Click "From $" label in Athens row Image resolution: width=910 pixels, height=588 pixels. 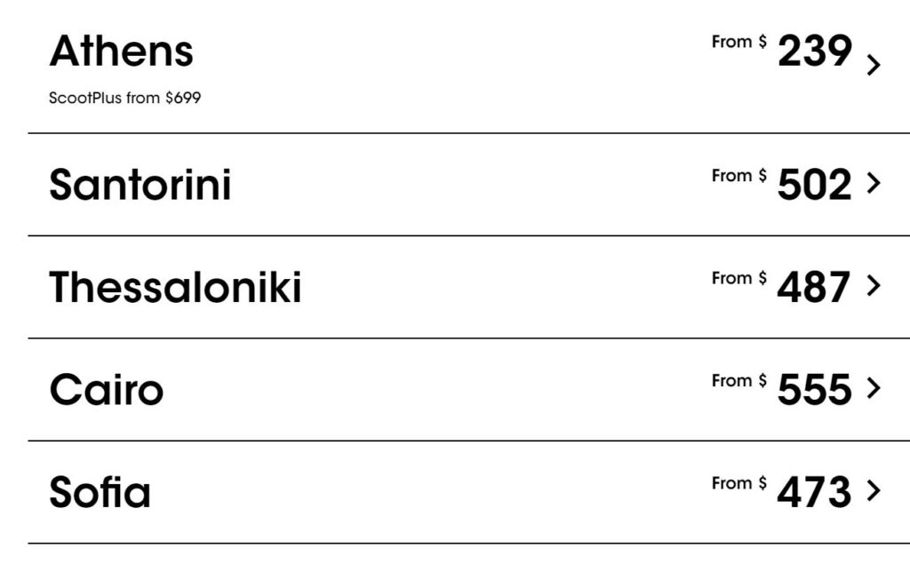coord(738,42)
